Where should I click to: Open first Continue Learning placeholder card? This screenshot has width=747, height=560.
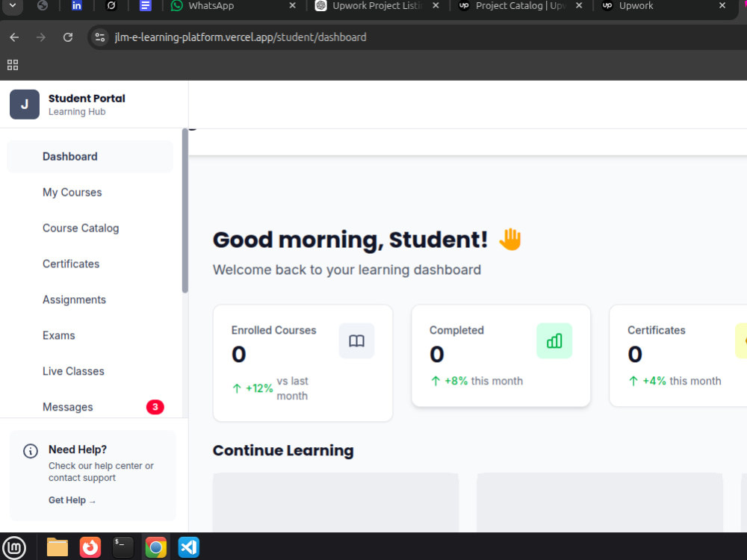pos(336,503)
